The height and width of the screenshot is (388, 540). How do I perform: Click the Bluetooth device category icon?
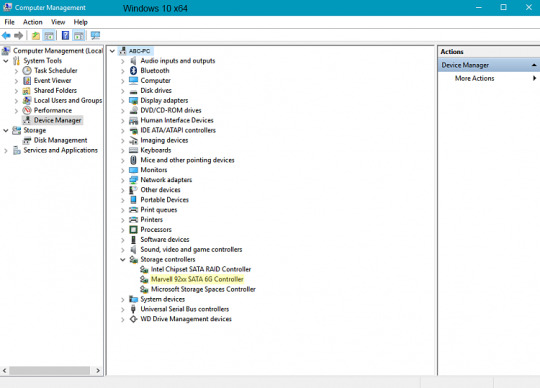pos(133,71)
